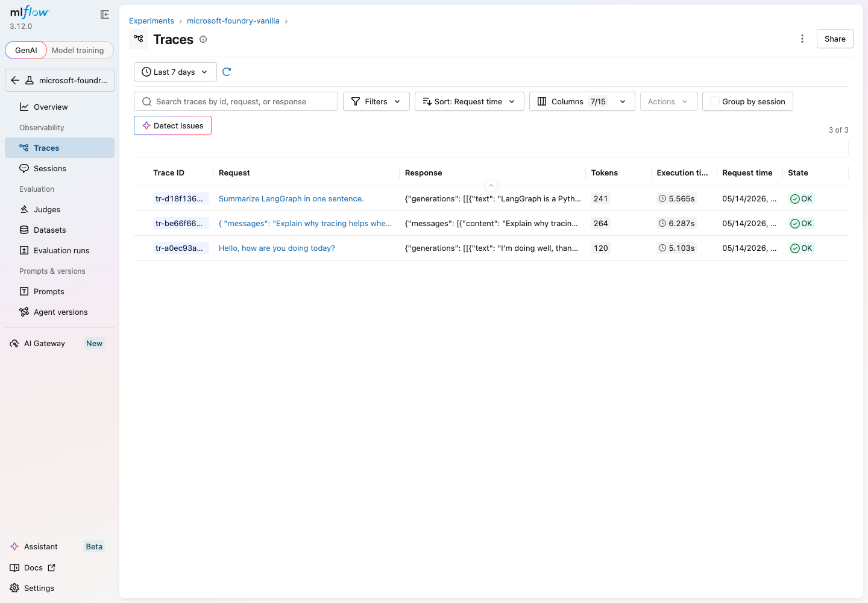
Task: Click the OK status of trace tr-be66f66
Action: point(801,224)
